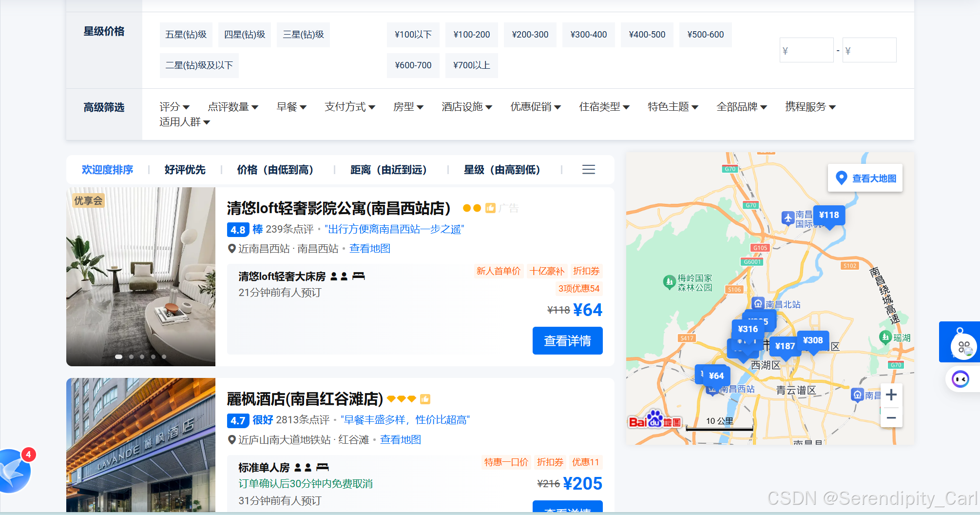980x515 pixels.
Task: Click 查看详情 for 清悠loft apartment
Action: click(x=568, y=341)
